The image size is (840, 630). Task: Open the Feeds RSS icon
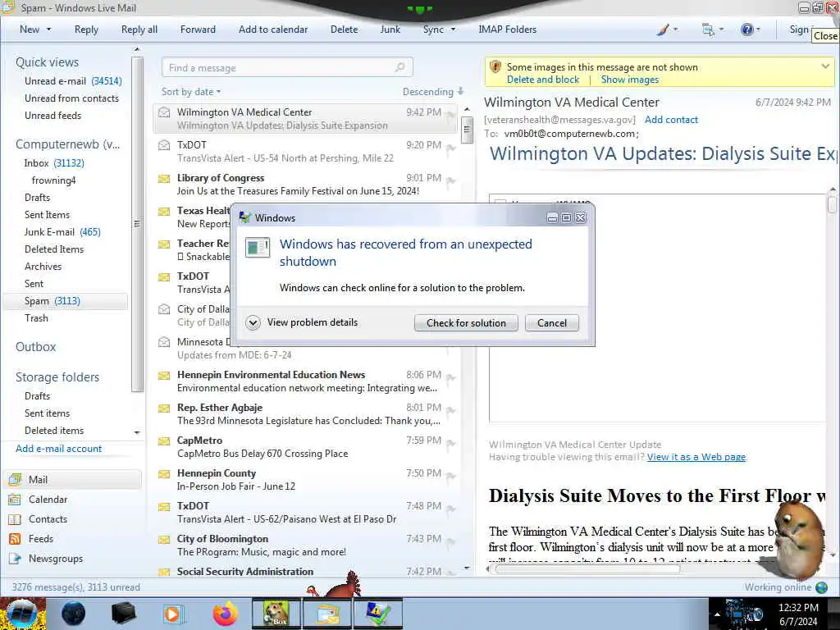15,539
